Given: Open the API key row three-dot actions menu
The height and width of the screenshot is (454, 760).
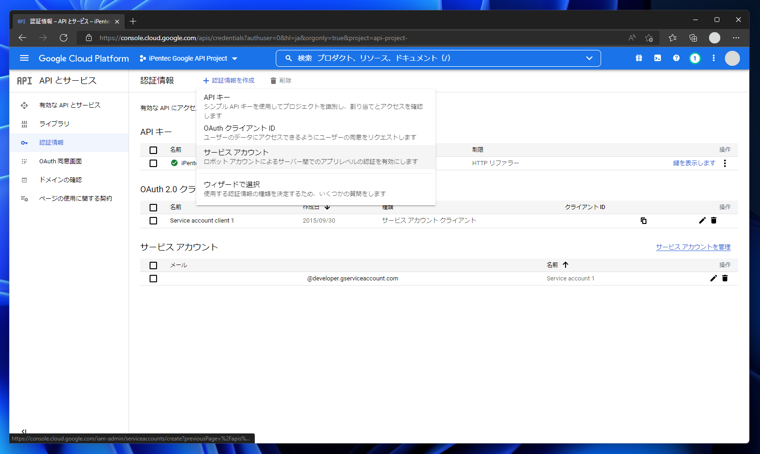Looking at the screenshot, I should (x=725, y=163).
